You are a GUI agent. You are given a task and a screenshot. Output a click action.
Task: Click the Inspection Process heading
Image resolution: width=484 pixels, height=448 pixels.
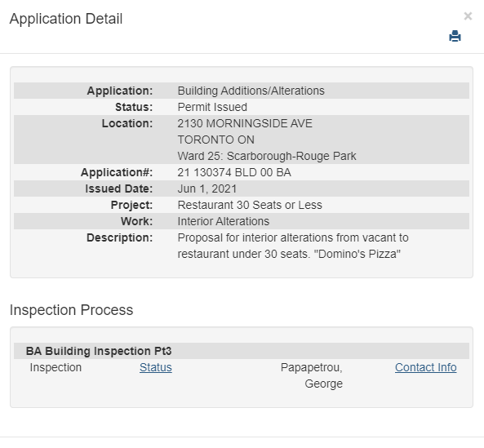point(71,310)
